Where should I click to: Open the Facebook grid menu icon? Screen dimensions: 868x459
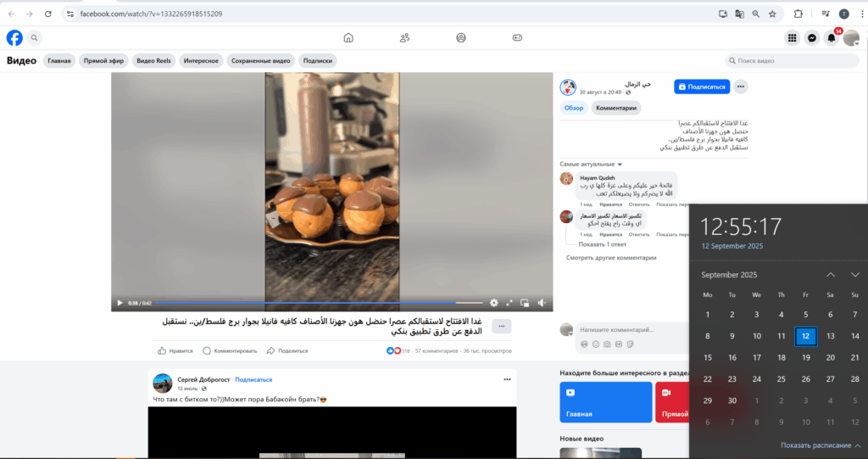792,38
